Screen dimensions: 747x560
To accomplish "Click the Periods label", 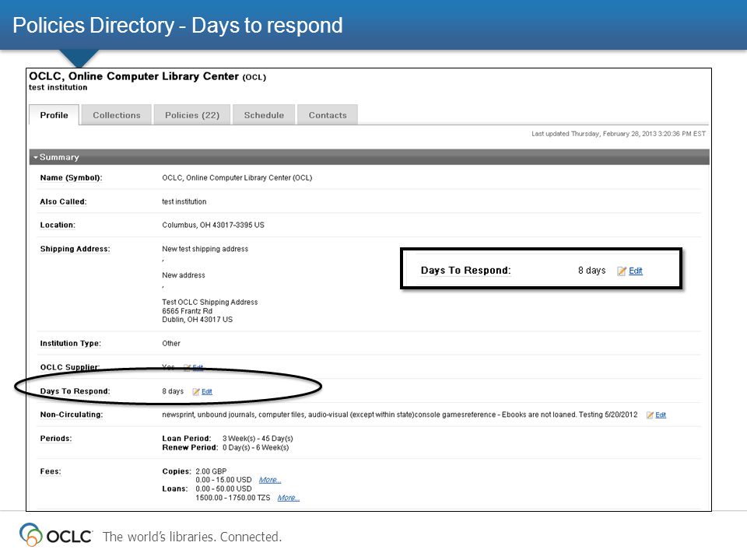I will coord(56,438).
